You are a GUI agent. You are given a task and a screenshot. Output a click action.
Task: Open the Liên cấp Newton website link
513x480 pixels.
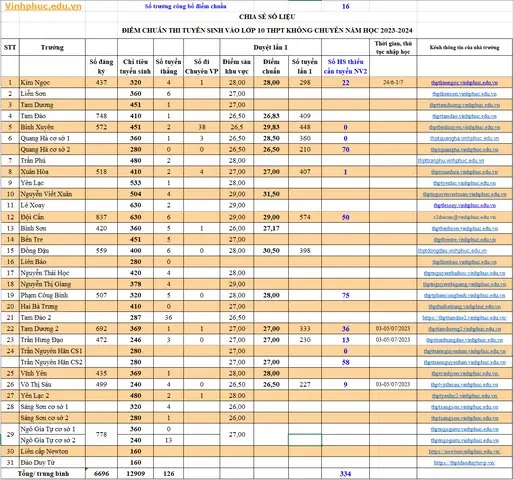(464, 451)
